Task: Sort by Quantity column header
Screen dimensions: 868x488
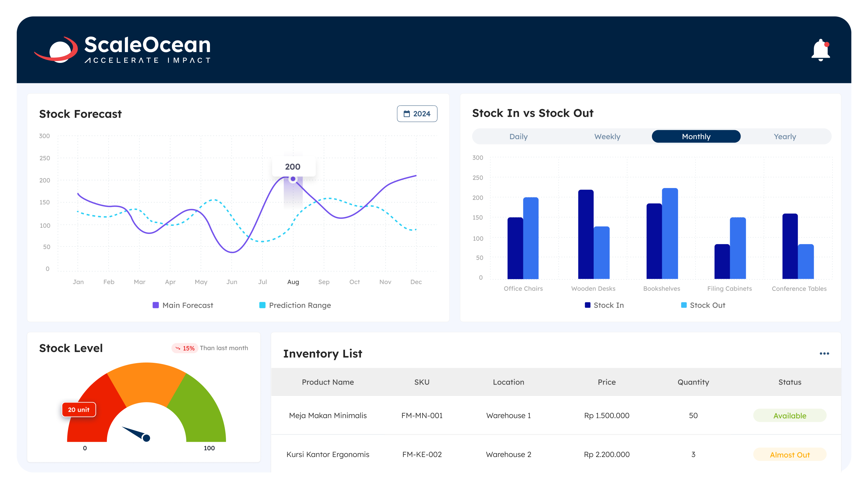Action: [693, 382]
